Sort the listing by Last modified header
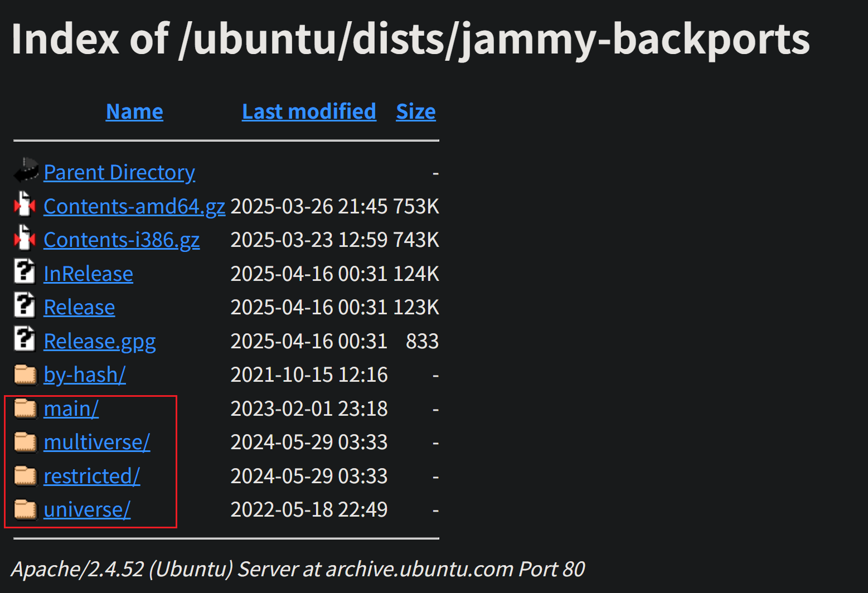 (x=309, y=111)
